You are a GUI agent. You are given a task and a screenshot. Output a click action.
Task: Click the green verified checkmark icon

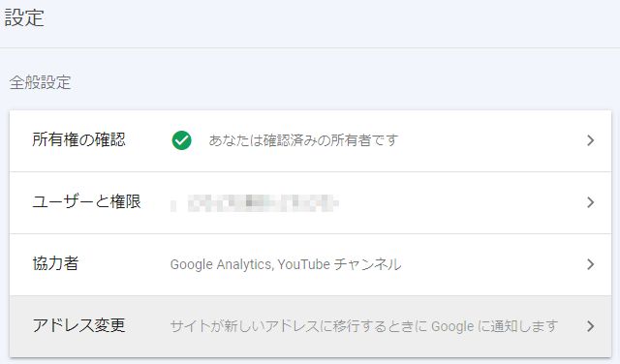pos(181,140)
